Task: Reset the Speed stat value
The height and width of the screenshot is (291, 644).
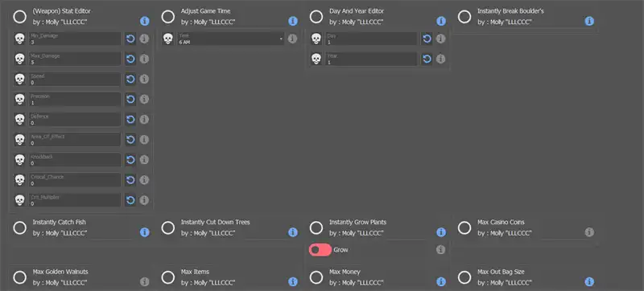Action: pos(130,79)
